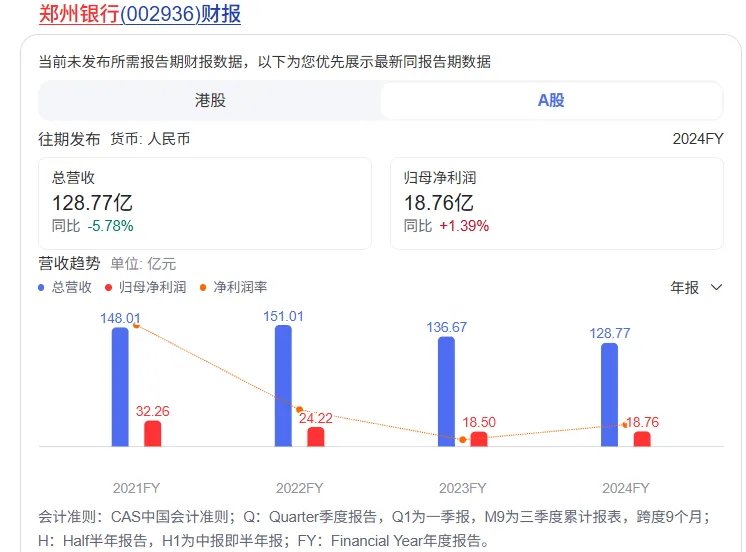
Task: Click the 会计准则 footnote text
Action: click(374, 529)
